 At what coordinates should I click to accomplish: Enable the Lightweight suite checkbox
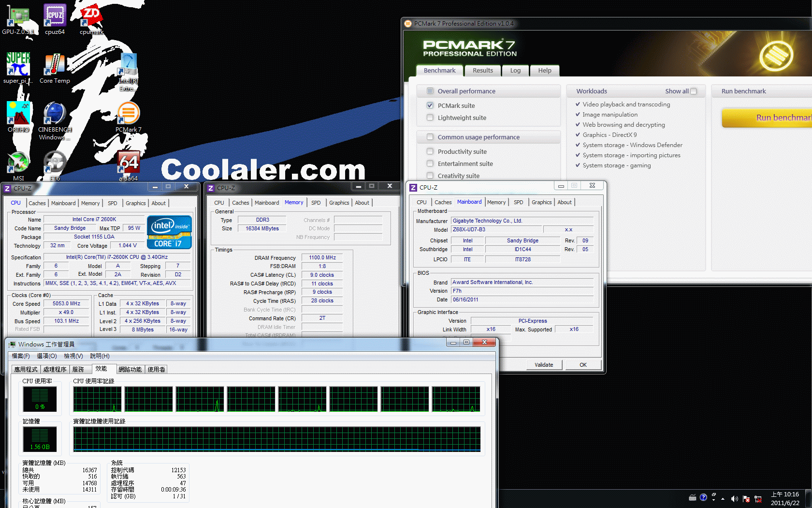[x=430, y=117]
